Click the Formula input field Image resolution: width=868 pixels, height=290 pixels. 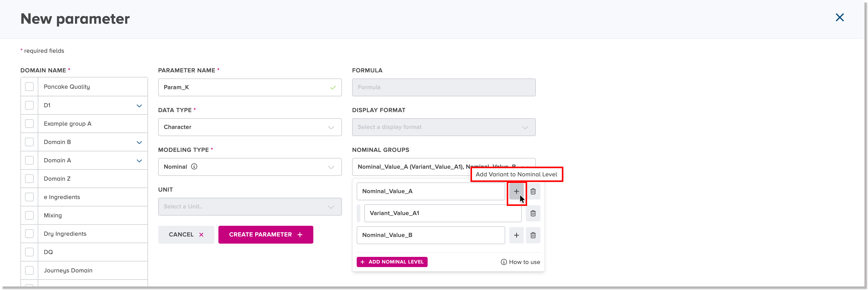point(443,87)
